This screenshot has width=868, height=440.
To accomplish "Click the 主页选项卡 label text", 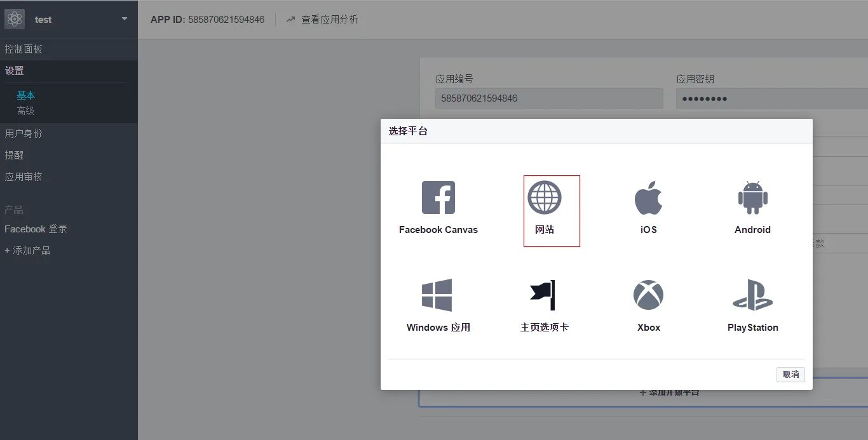I will pyautogui.click(x=545, y=328).
